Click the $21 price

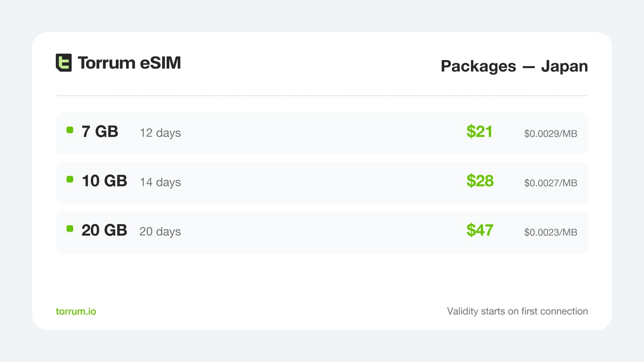[x=480, y=131]
